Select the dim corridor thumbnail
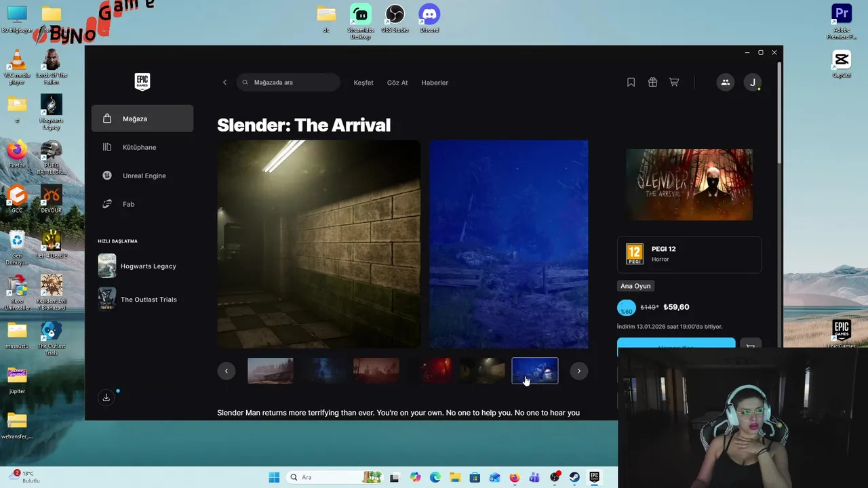 [482, 371]
